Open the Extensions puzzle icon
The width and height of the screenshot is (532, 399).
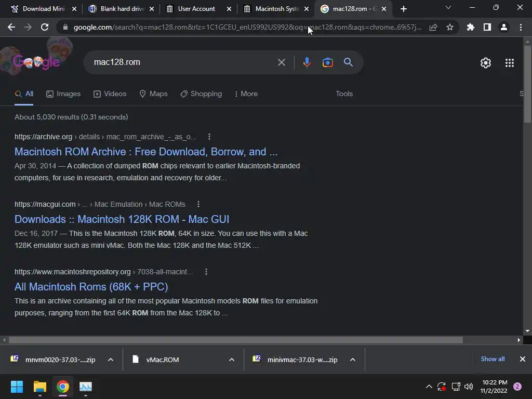pos(471,27)
